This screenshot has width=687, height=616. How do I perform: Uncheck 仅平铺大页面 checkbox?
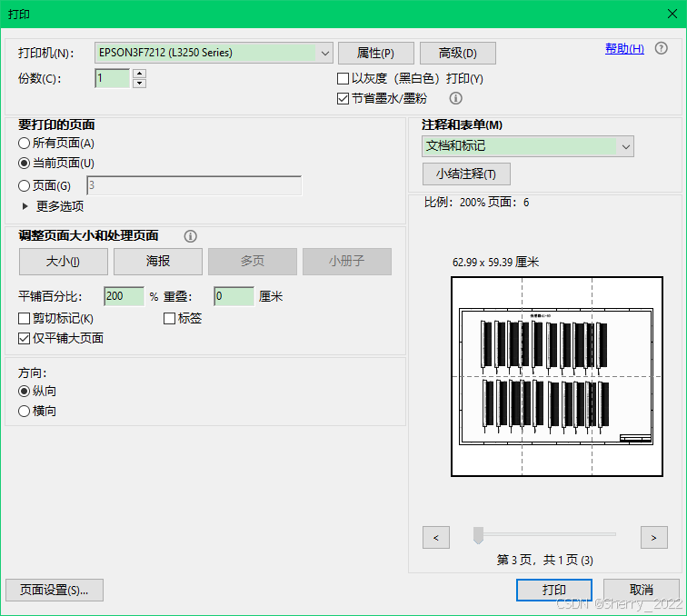(x=25, y=339)
